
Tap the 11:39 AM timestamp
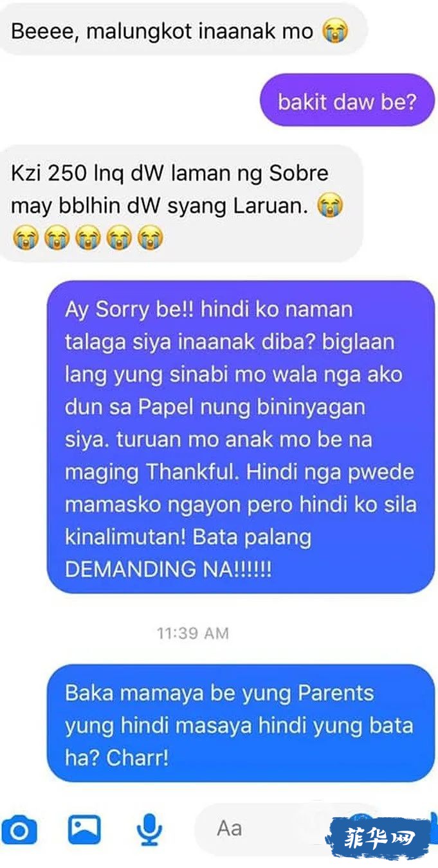tap(193, 633)
